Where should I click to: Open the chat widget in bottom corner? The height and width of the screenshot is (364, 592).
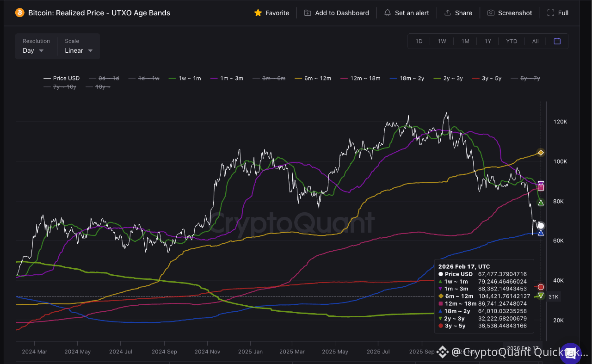click(x=570, y=353)
